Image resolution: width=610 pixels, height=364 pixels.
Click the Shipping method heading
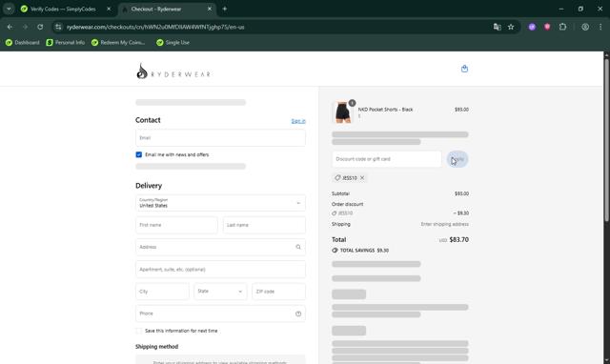point(156,347)
